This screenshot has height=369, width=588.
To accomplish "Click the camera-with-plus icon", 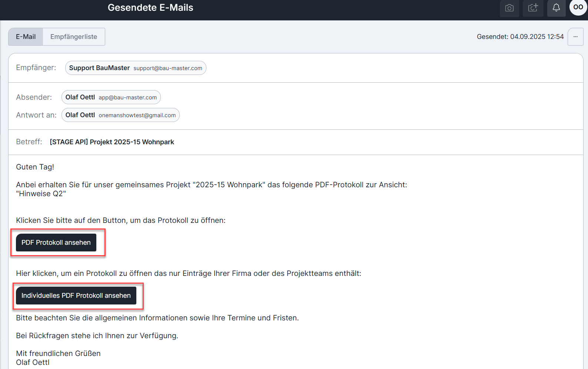I will click(x=533, y=8).
